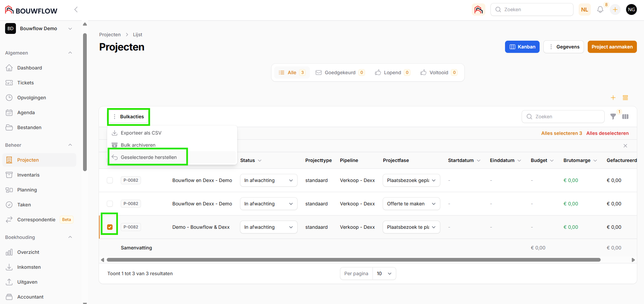Click the Bouwflow house icon in header
644x304 pixels.
(x=478, y=9)
